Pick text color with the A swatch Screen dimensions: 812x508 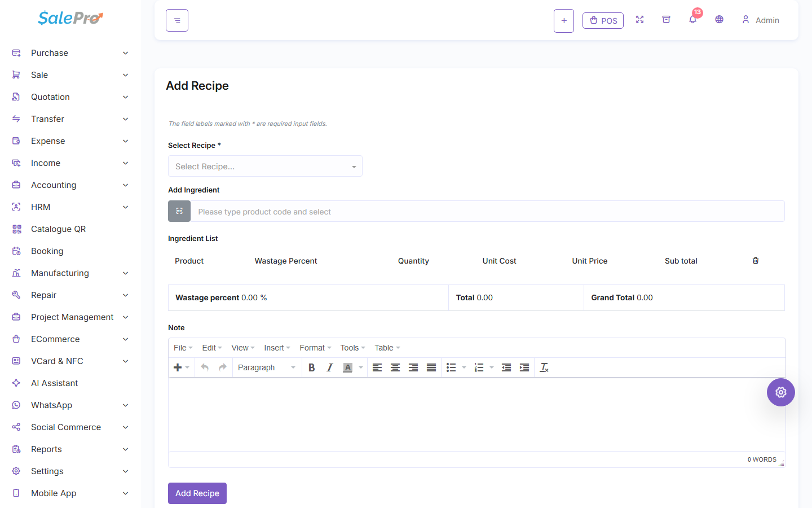click(x=348, y=367)
